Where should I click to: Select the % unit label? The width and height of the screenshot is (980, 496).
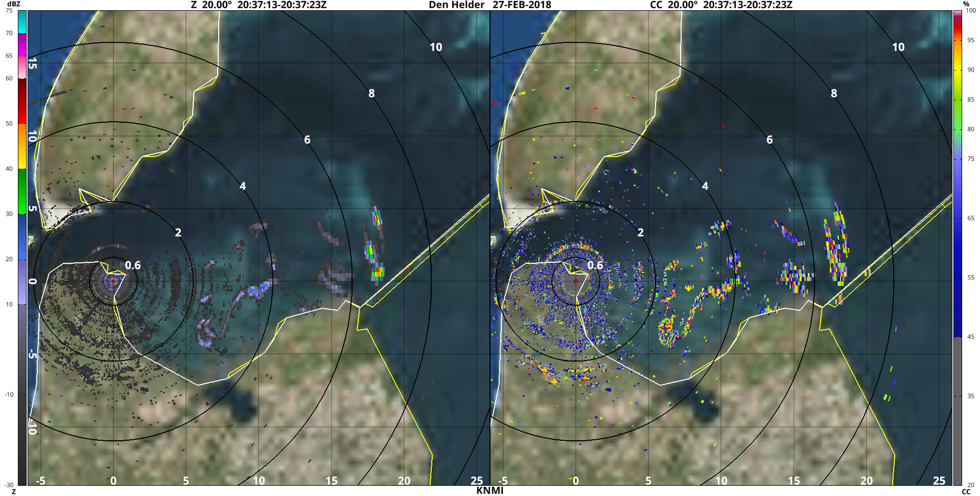click(966, 4)
